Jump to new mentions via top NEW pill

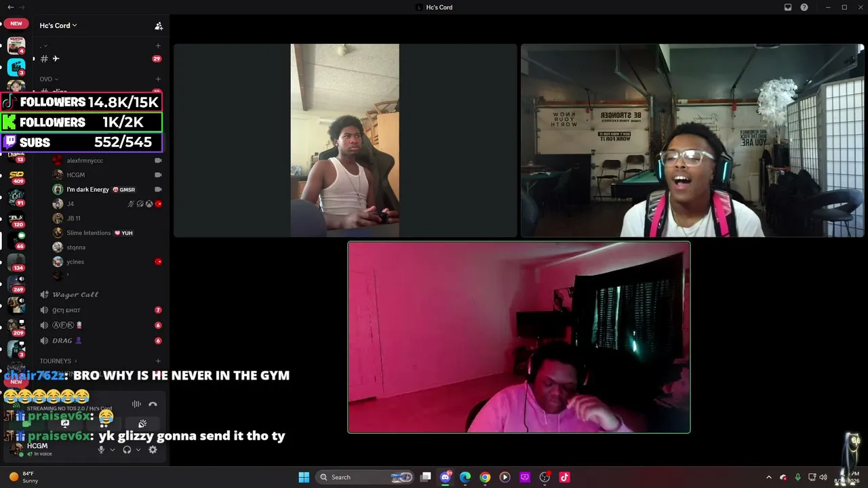pos(16,24)
